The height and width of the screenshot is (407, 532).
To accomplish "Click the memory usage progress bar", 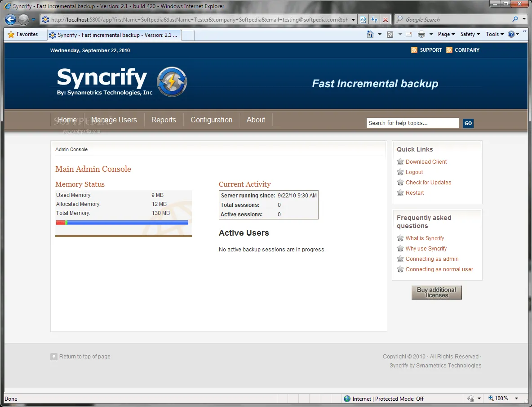I will coord(123,222).
